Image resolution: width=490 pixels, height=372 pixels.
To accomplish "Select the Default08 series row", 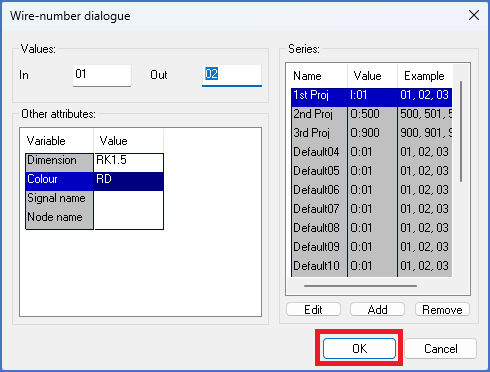I will [x=371, y=231].
